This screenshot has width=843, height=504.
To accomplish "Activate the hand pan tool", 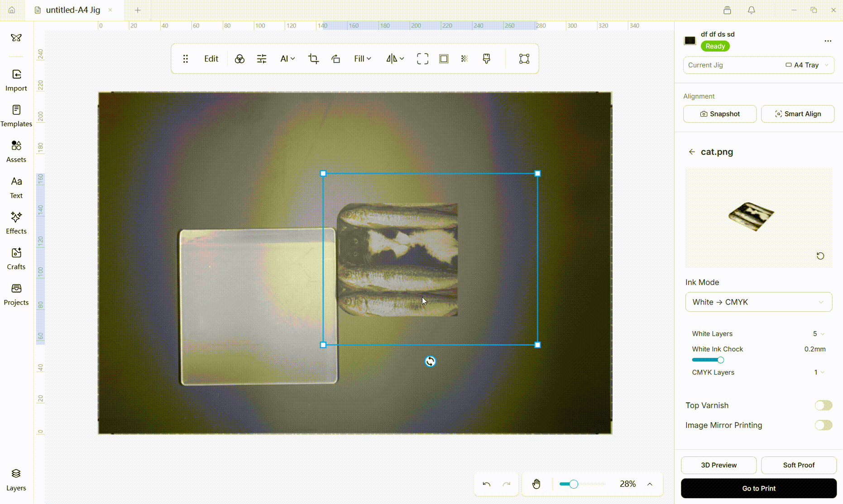I will pyautogui.click(x=536, y=484).
